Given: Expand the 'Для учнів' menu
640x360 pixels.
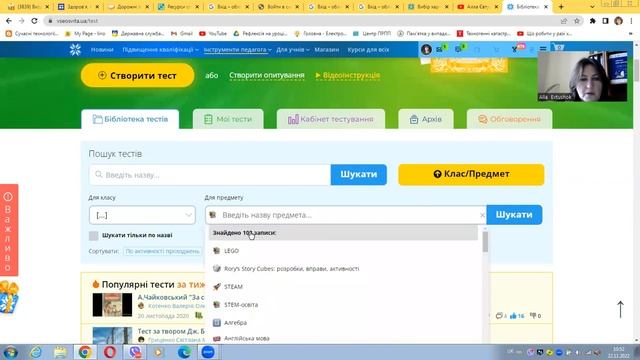Looking at the screenshot, I should click(293, 50).
